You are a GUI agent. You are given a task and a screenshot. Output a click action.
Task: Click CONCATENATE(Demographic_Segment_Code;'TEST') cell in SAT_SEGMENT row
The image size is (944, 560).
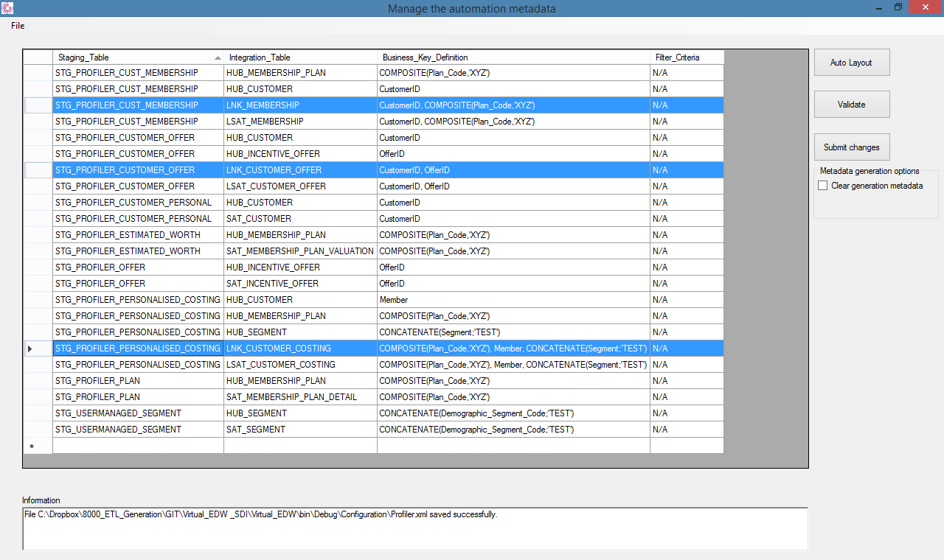click(x=513, y=430)
